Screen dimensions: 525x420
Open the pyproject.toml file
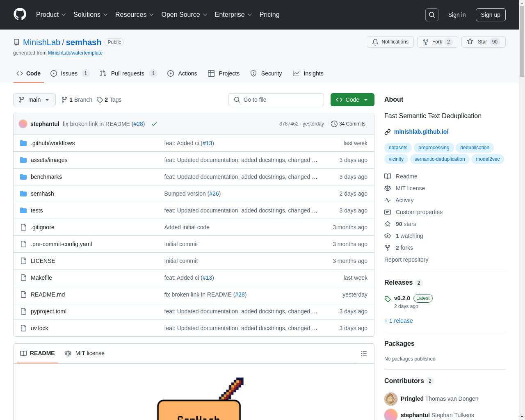point(48,311)
